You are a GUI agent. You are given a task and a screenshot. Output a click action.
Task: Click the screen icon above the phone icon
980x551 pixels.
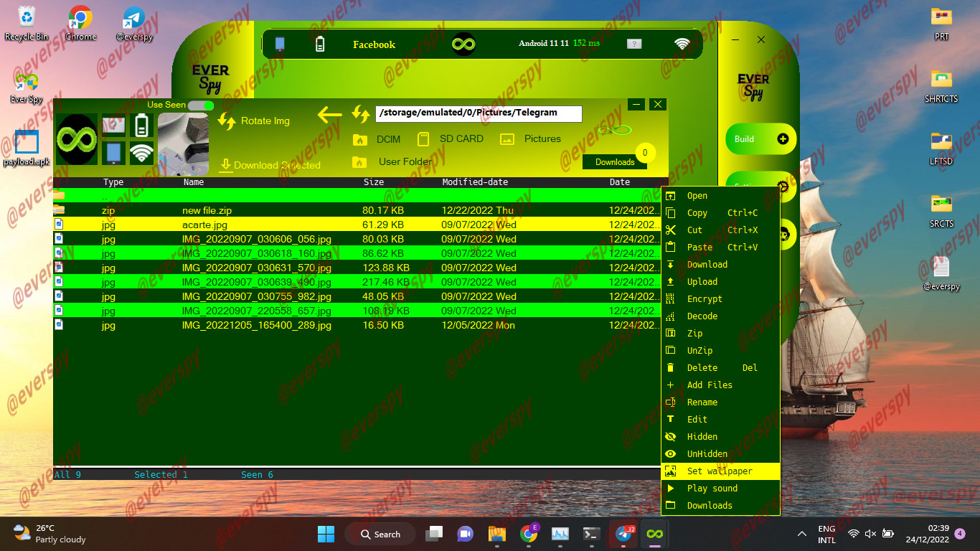point(114,126)
